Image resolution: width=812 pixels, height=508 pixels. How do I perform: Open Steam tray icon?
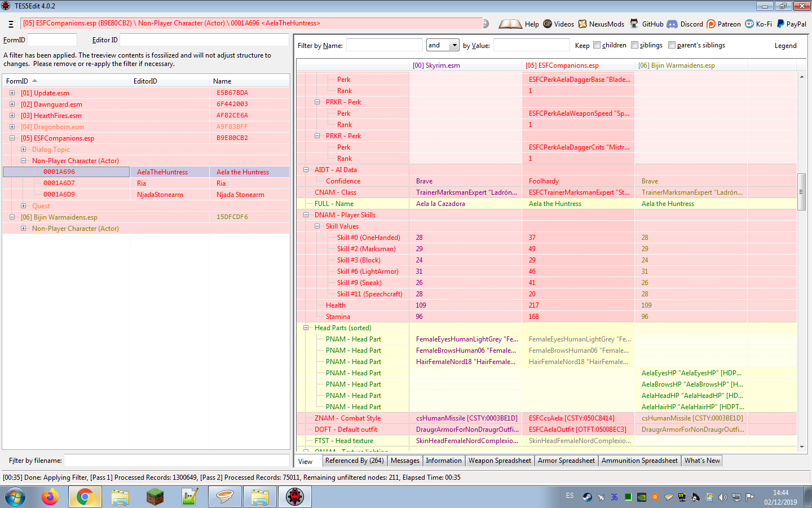click(587, 497)
